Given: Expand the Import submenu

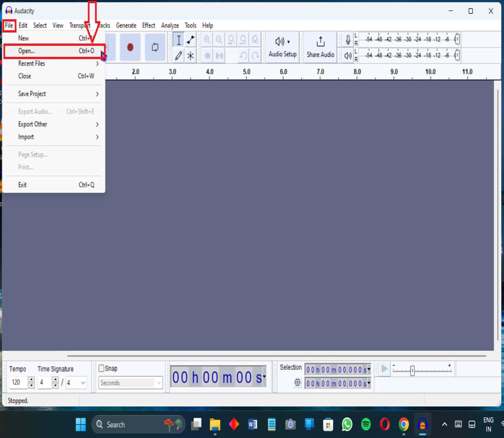Looking at the screenshot, I should tap(54, 137).
